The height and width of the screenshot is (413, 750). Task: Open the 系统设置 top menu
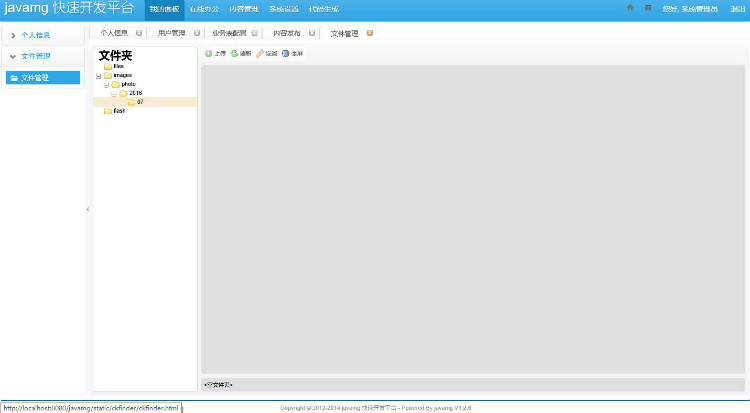tap(284, 9)
